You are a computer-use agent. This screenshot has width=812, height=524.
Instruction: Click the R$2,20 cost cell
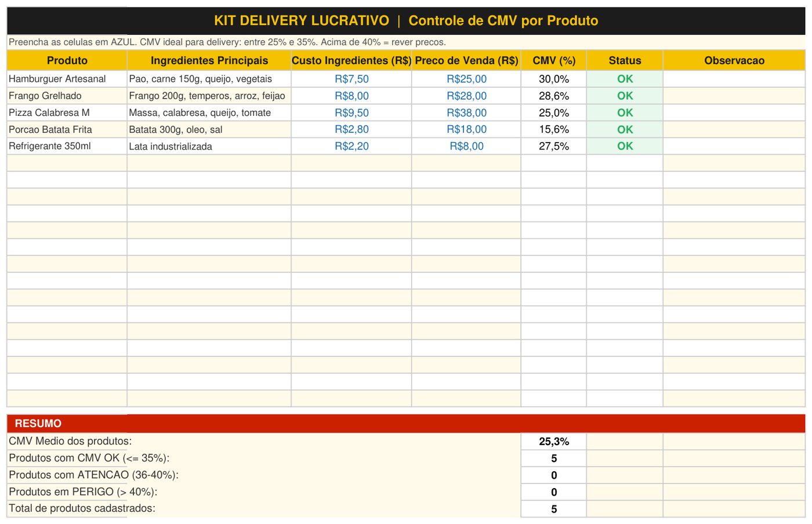point(351,146)
